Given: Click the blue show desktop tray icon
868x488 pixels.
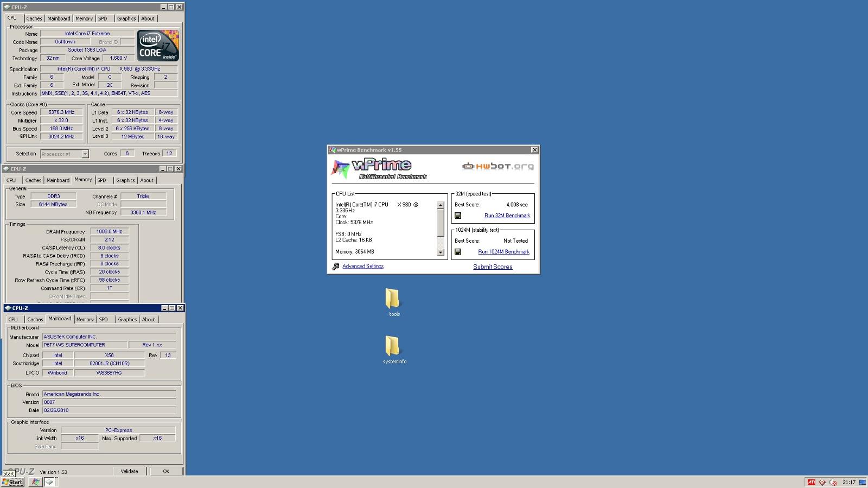Looking at the screenshot, I should click(x=863, y=482).
